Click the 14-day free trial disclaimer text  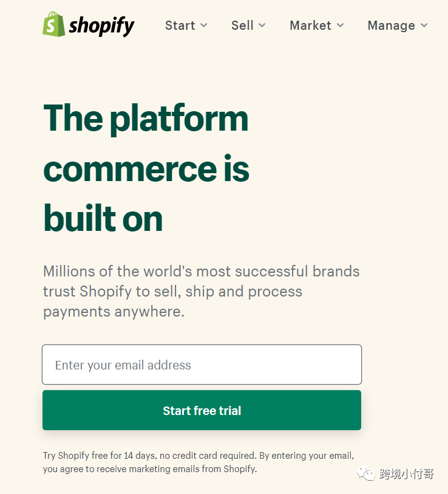coord(198,462)
